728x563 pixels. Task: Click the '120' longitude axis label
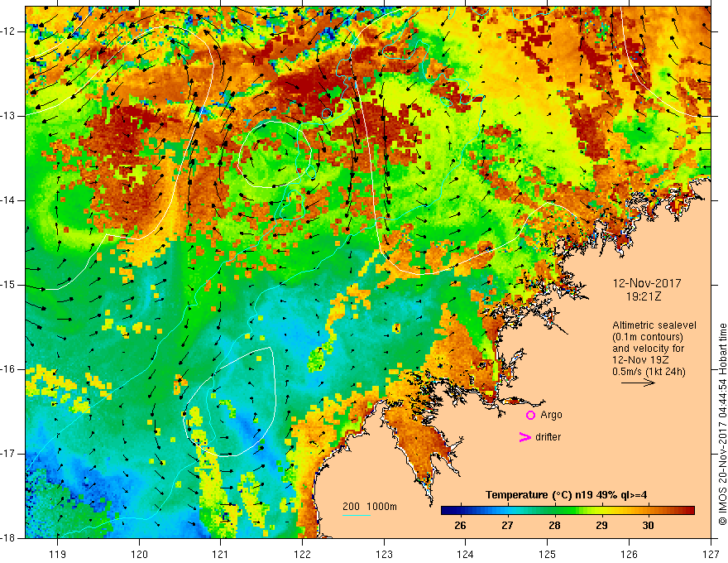pos(139,554)
